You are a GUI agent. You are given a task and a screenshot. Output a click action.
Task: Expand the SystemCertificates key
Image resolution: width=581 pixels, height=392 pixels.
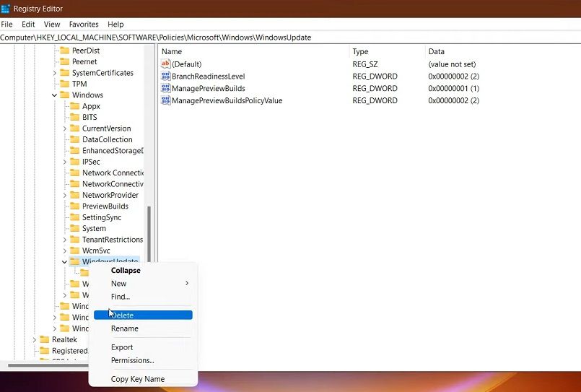(54, 73)
